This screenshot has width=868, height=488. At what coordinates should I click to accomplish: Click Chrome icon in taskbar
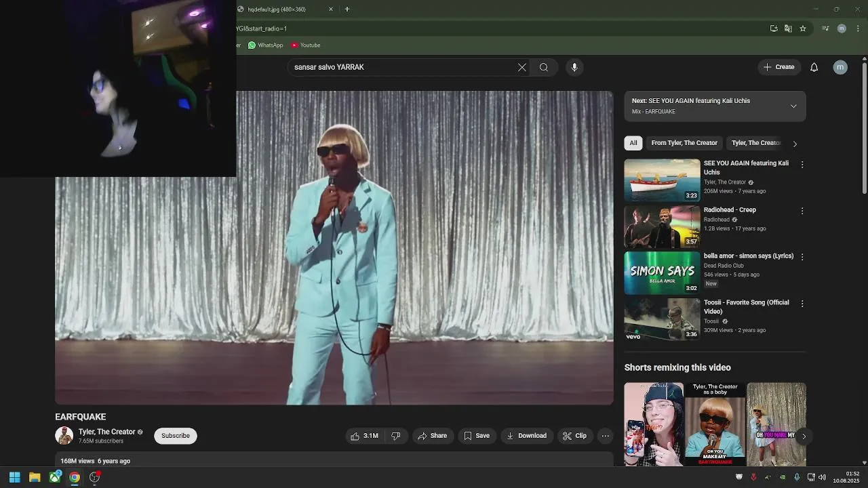coord(75,477)
